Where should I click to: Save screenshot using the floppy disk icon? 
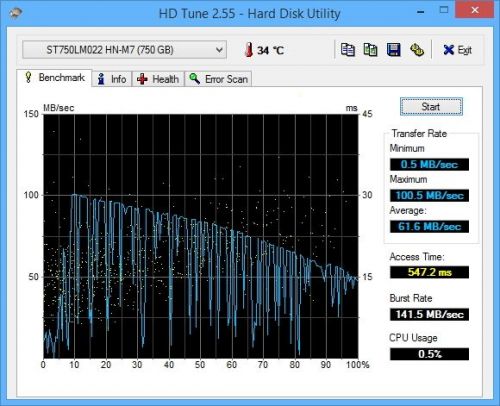point(394,50)
